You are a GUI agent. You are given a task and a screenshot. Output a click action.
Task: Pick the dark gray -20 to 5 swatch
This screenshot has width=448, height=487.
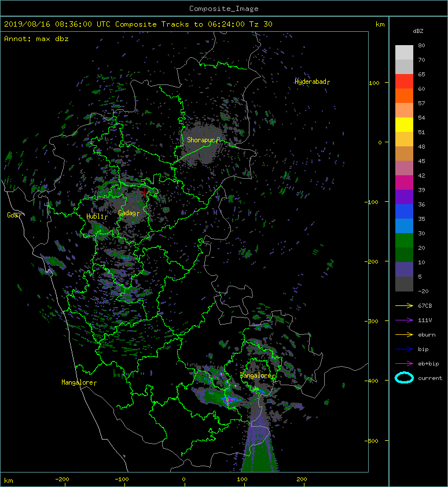click(404, 284)
